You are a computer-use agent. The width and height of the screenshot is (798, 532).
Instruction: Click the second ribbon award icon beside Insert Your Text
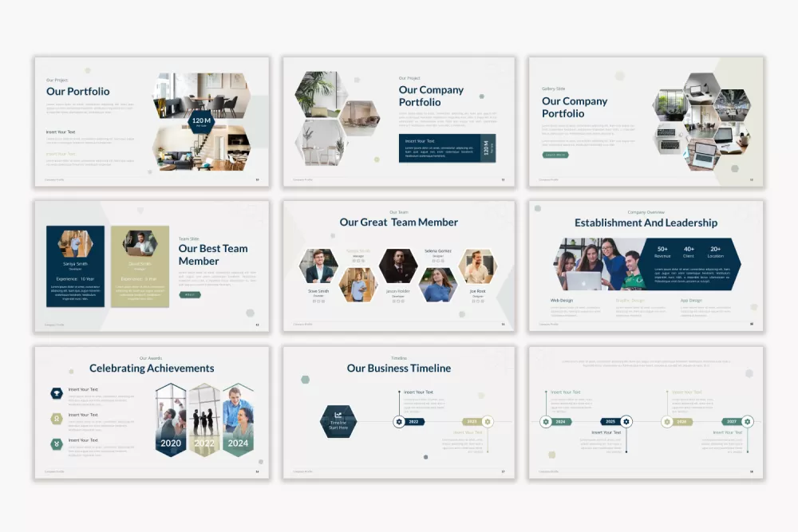click(x=56, y=418)
